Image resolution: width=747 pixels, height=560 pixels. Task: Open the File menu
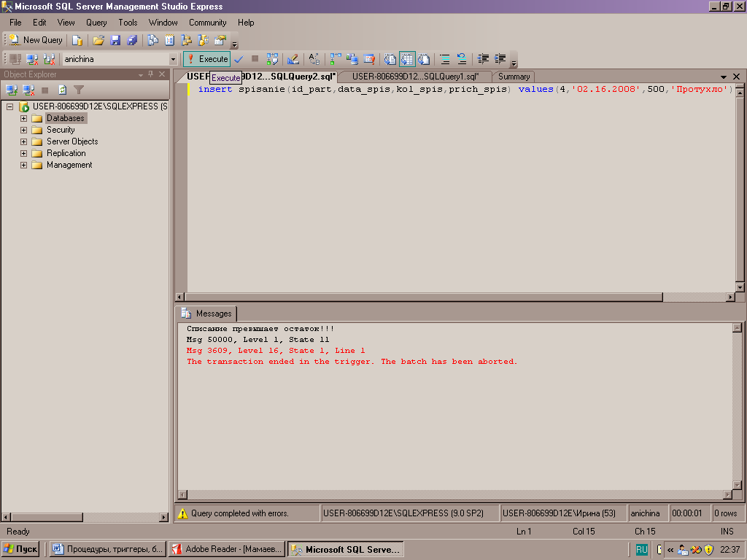15,23
